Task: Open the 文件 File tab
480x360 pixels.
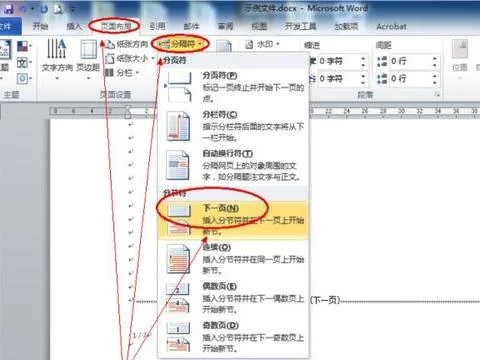Action: tap(8, 26)
